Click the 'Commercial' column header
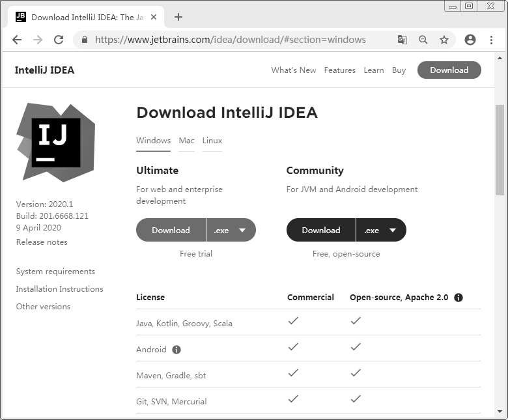Image resolution: width=508 pixels, height=420 pixels. (311, 298)
